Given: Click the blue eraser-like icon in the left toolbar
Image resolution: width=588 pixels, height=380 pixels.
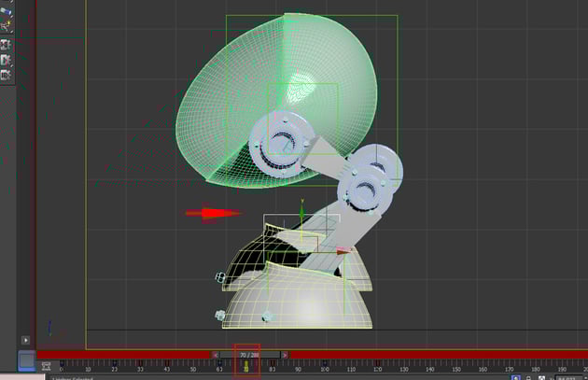Looking at the screenshot, I should click(x=6, y=11).
